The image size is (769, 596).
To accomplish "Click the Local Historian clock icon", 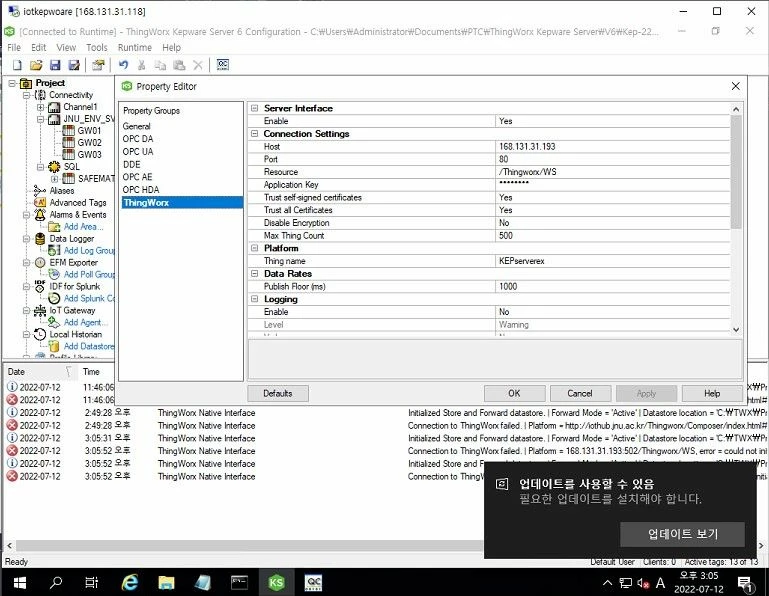I will [40, 335].
